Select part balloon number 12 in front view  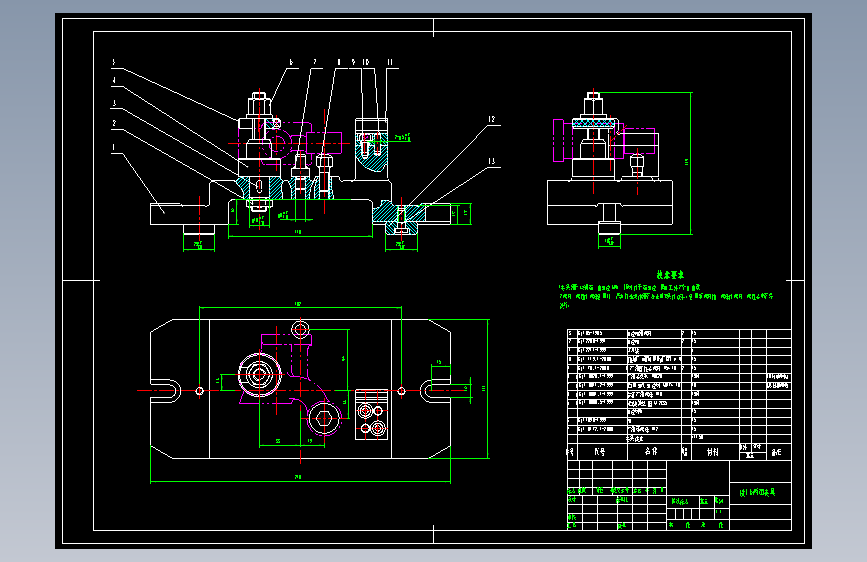click(x=492, y=119)
